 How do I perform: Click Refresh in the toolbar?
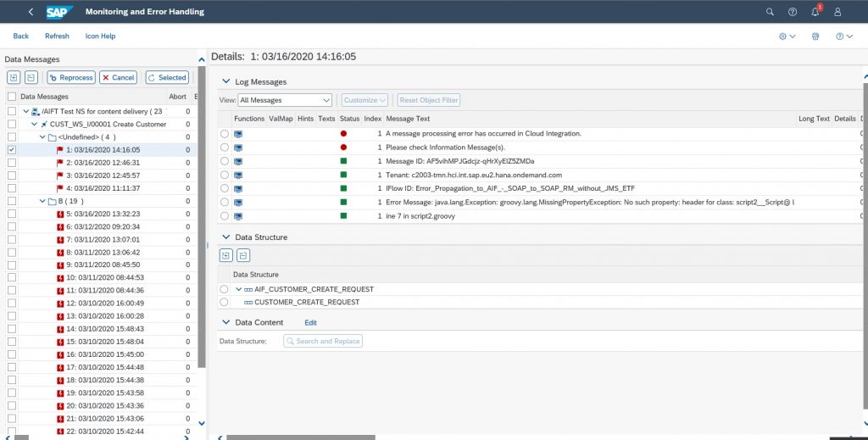[57, 36]
